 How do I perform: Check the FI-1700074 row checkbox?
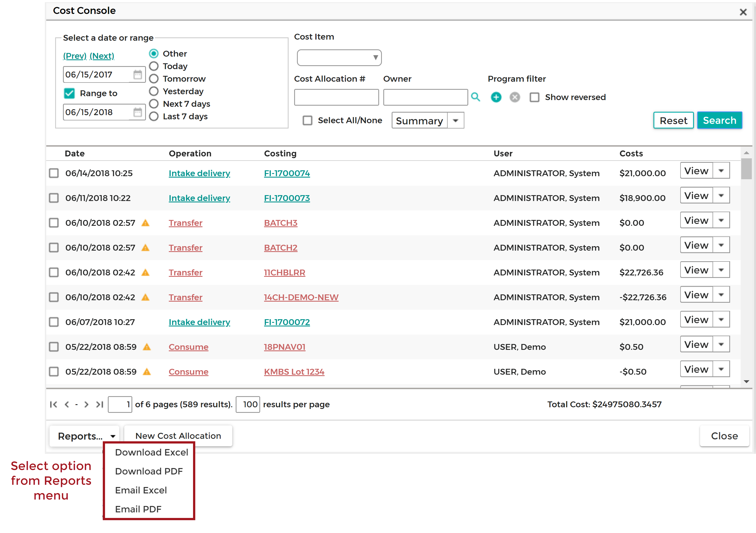54,173
